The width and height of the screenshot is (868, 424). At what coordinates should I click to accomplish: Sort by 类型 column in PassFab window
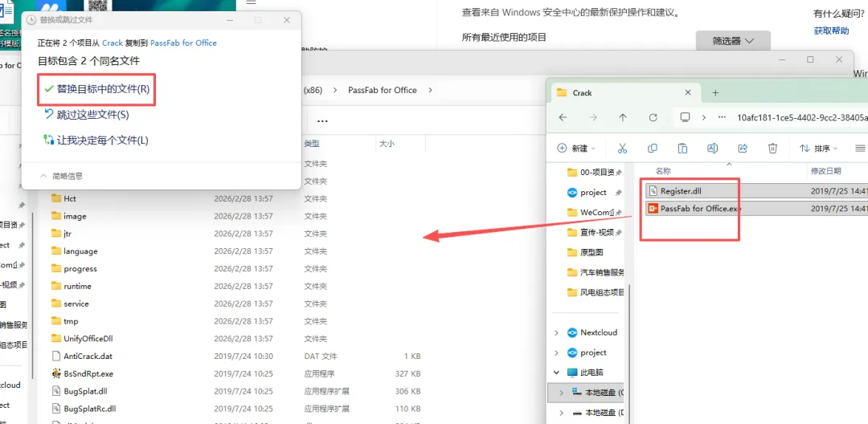point(312,143)
